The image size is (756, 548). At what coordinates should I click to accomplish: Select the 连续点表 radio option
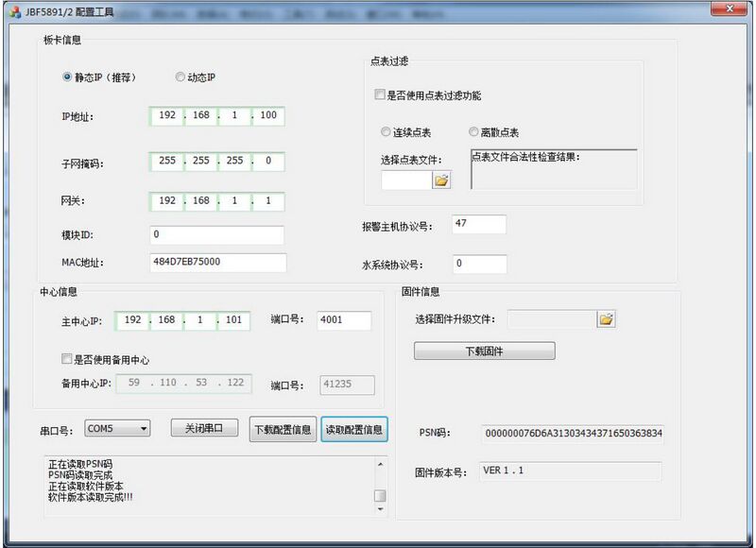click(x=386, y=131)
